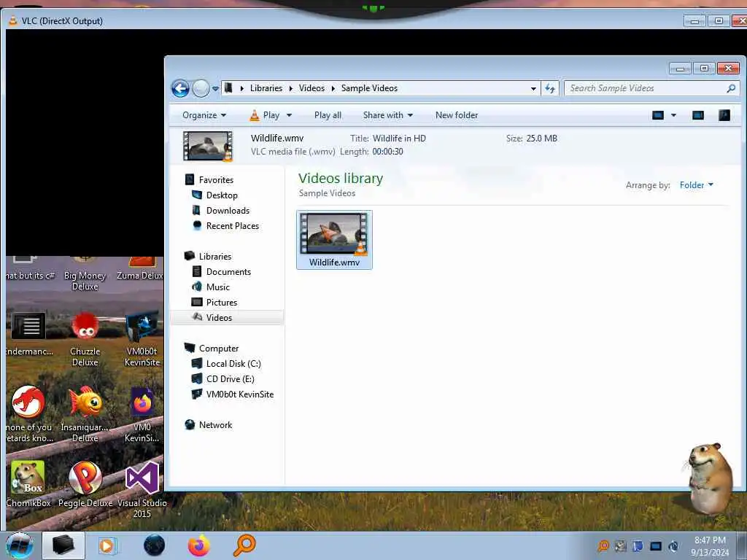This screenshot has height=560, width=747.
Task: Click Play all in toolbar
Action: click(x=328, y=115)
